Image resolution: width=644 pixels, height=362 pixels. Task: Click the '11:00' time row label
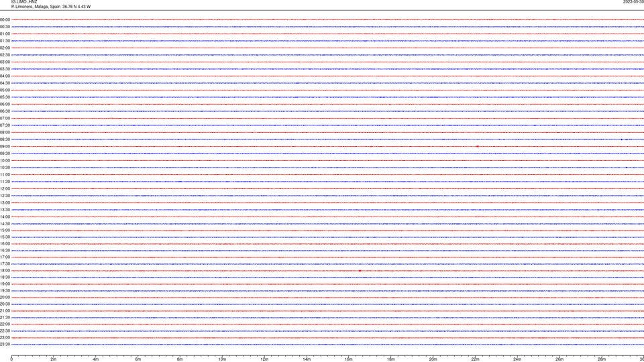(5, 175)
